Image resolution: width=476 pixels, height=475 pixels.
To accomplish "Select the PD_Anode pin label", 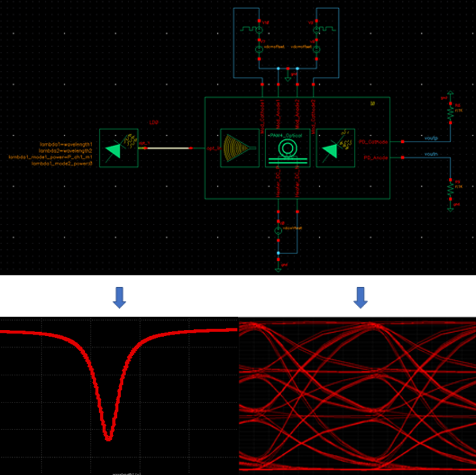I will coord(376,157).
